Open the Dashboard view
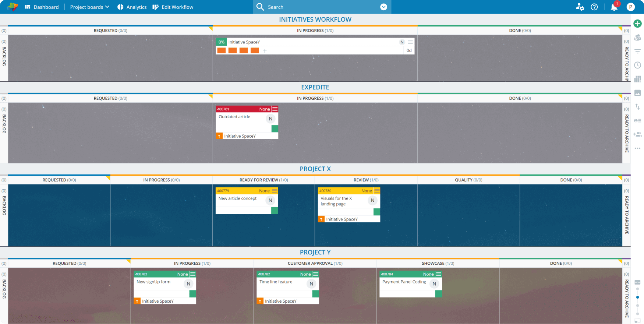The height and width of the screenshot is (324, 644). coord(42,7)
